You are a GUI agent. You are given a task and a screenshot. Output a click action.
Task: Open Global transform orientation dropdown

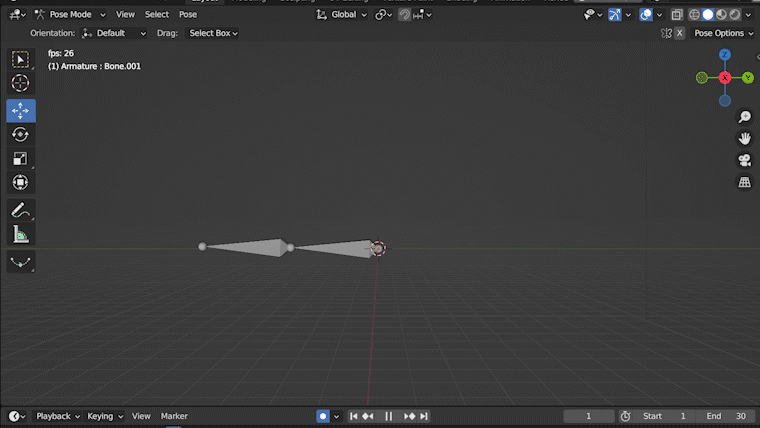[x=342, y=15]
